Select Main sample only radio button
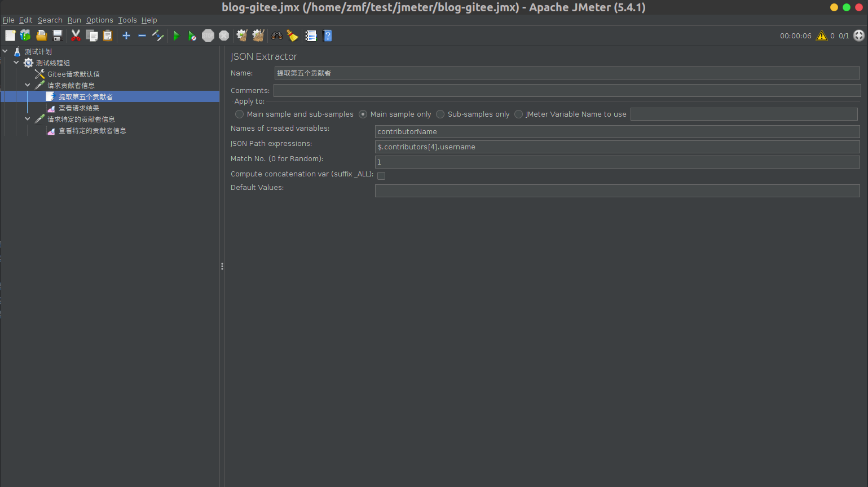 [x=363, y=114]
